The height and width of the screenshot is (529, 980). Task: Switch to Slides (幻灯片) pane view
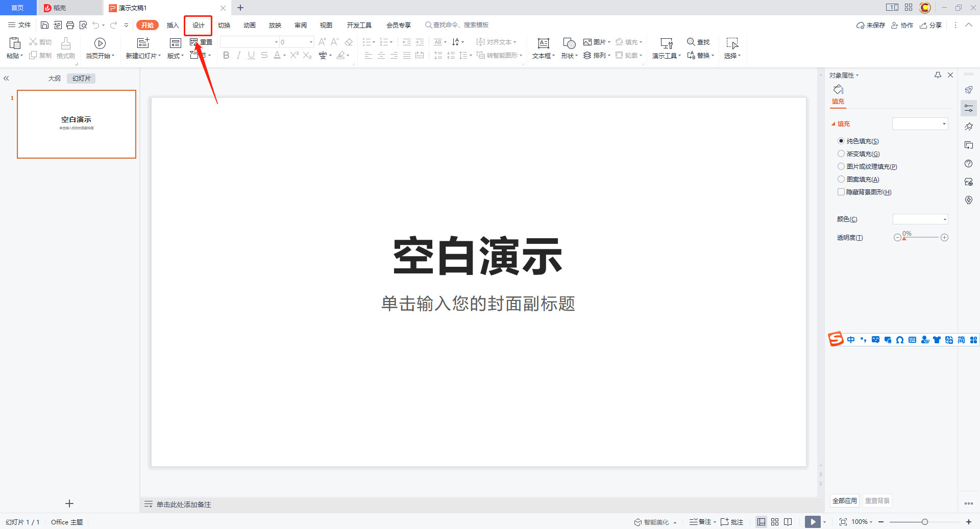click(x=82, y=78)
